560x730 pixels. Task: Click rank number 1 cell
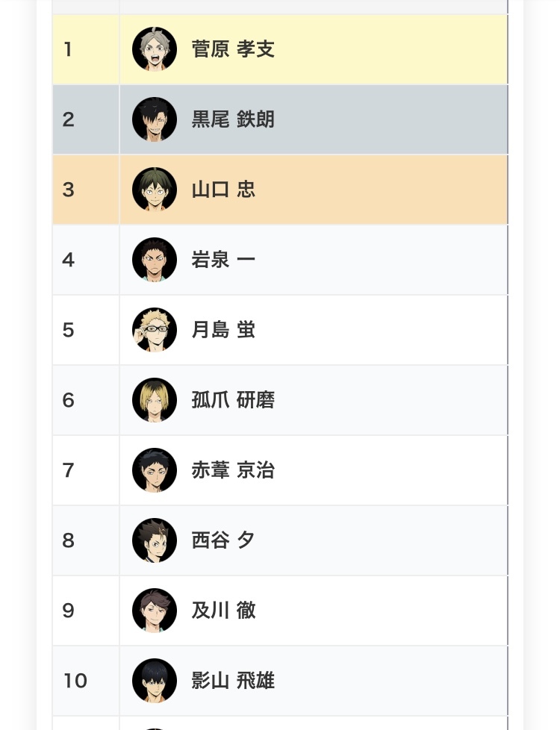tap(85, 49)
